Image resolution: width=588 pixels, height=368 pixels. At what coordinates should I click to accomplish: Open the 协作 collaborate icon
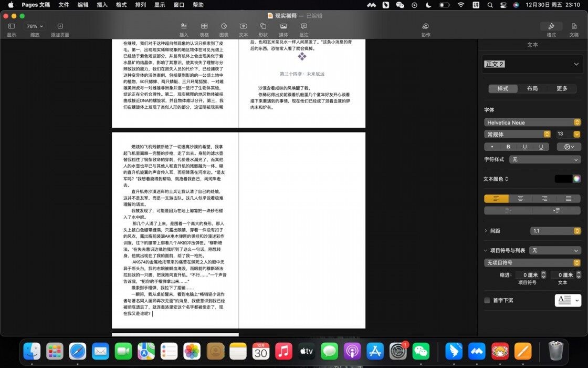pos(426,26)
